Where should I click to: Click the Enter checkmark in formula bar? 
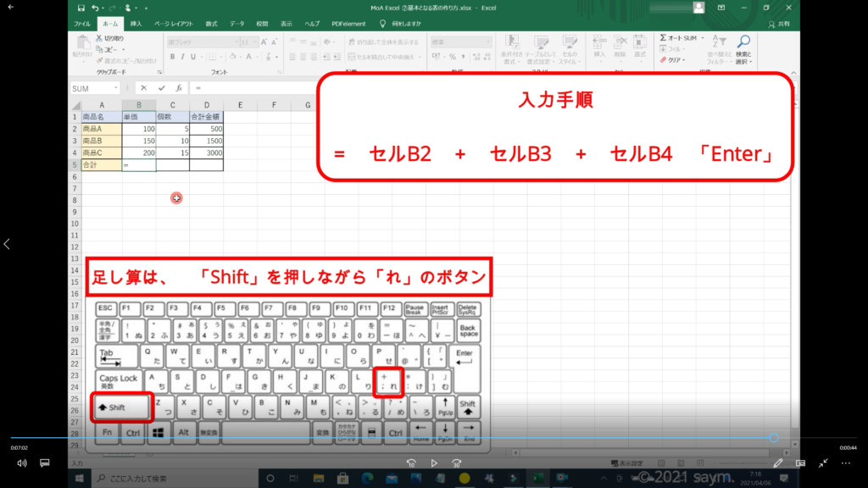click(162, 88)
